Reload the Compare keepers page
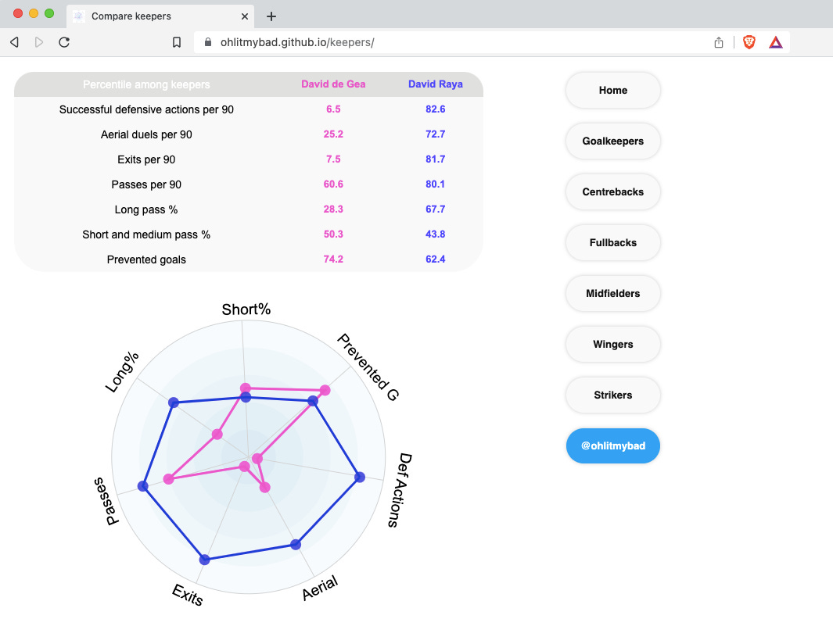This screenshot has width=833, height=644. [63, 42]
